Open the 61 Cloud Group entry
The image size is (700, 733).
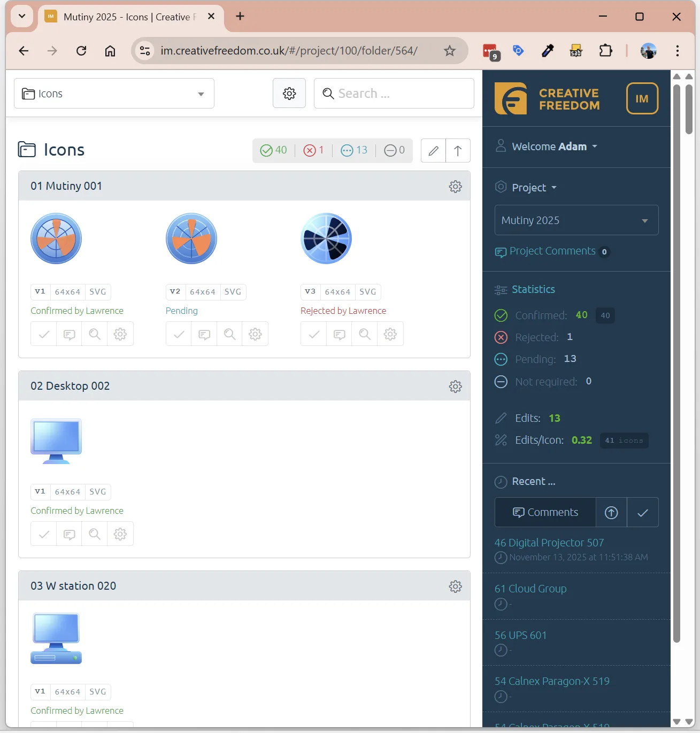530,588
